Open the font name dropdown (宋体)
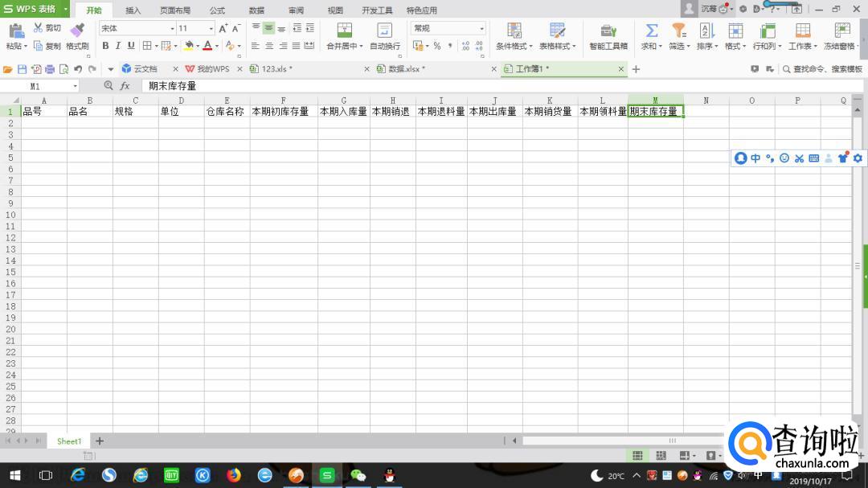Viewport: 868px width, 488px height. coord(172,28)
